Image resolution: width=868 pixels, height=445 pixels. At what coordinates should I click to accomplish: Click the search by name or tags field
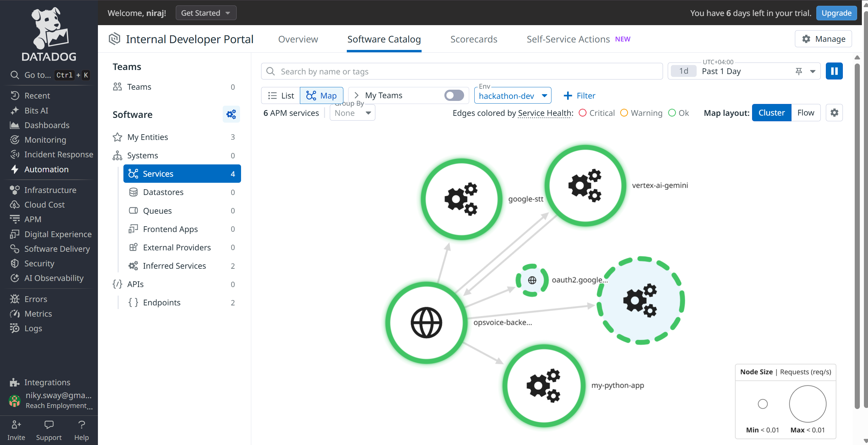(462, 71)
